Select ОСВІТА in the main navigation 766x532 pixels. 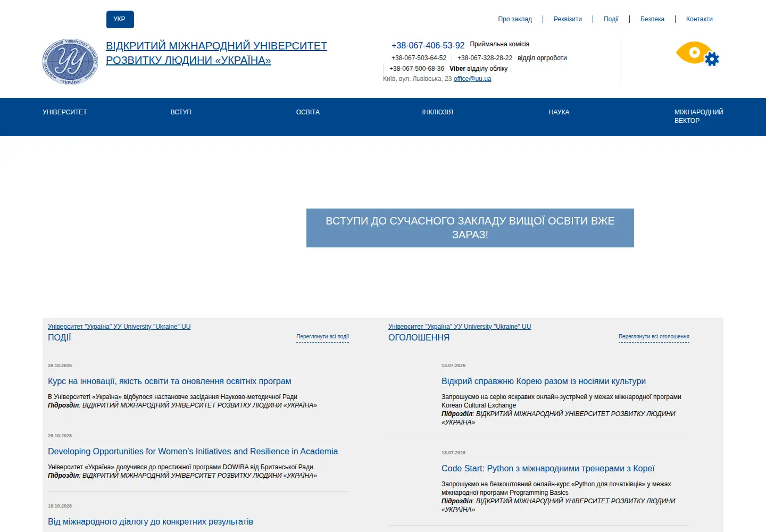click(x=308, y=112)
